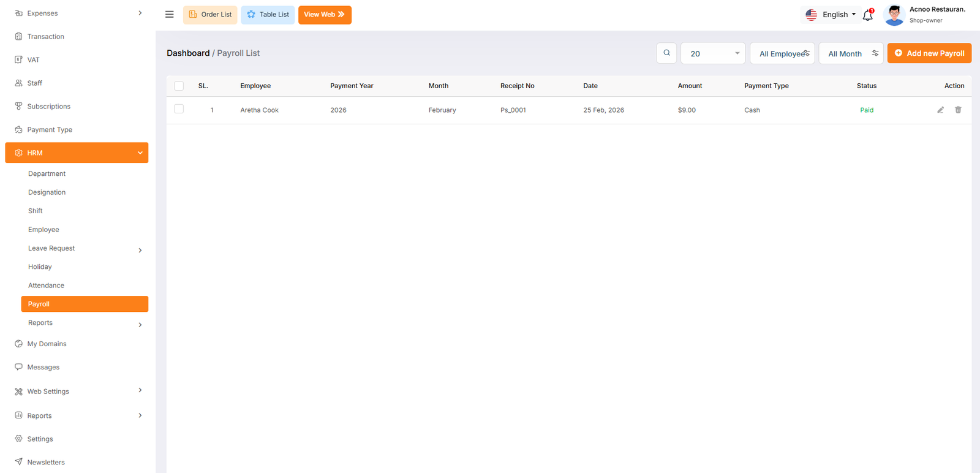Open Table List from the top bar

pyautogui.click(x=268, y=15)
